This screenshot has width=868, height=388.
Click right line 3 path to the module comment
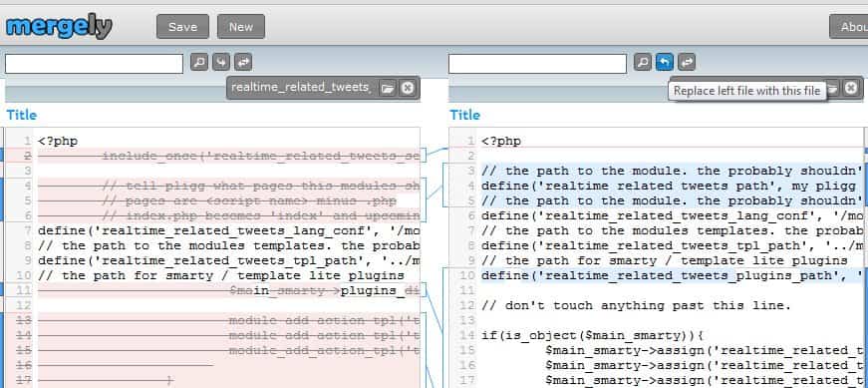tap(672, 172)
